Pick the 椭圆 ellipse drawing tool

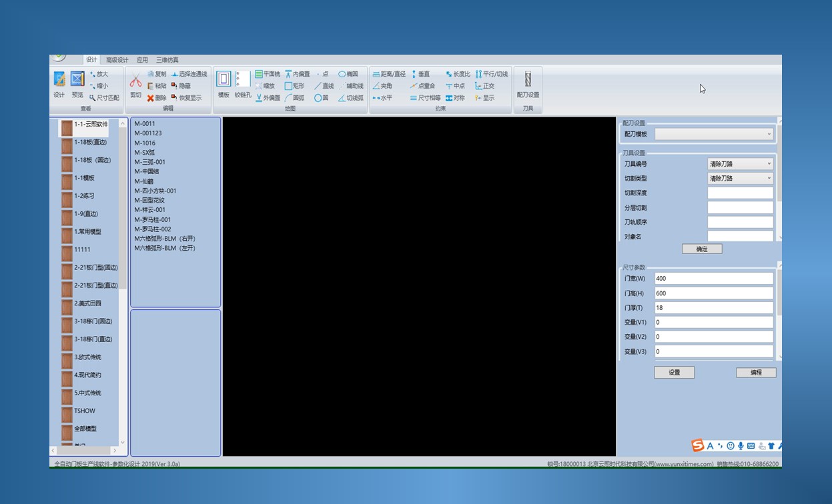pyautogui.click(x=348, y=74)
